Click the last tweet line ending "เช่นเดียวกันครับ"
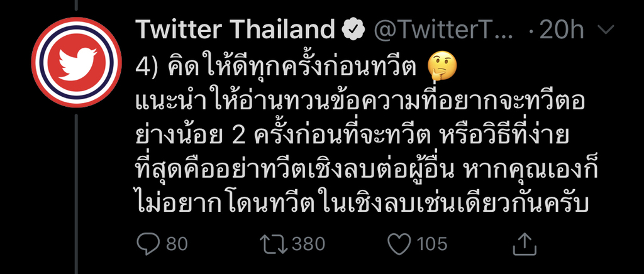 pyautogui.click(x=364, y=205)
